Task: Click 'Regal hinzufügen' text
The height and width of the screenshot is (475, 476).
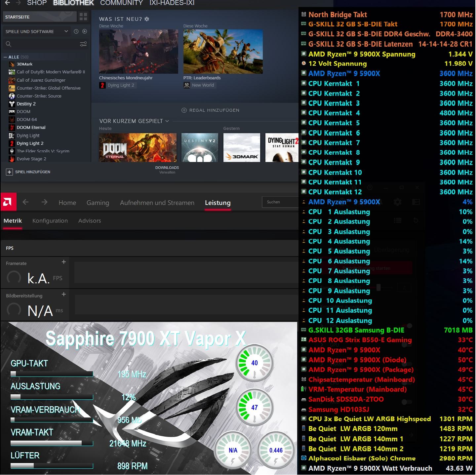Action: [x=214, y=110]
